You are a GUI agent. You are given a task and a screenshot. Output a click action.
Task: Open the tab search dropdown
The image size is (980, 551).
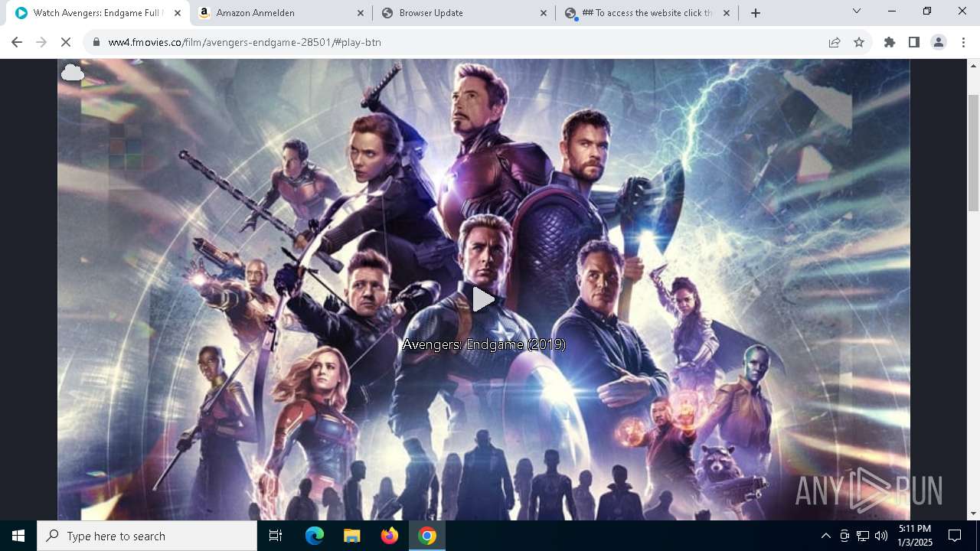[857, 11]
